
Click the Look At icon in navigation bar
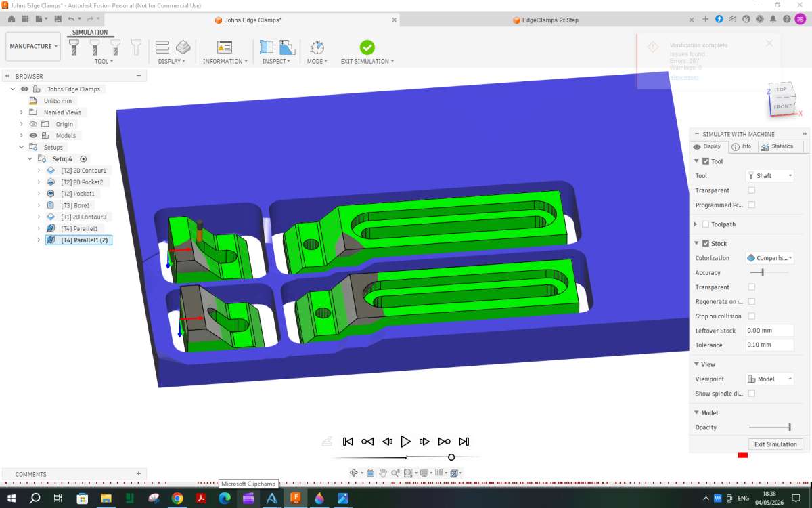[370, 473]
